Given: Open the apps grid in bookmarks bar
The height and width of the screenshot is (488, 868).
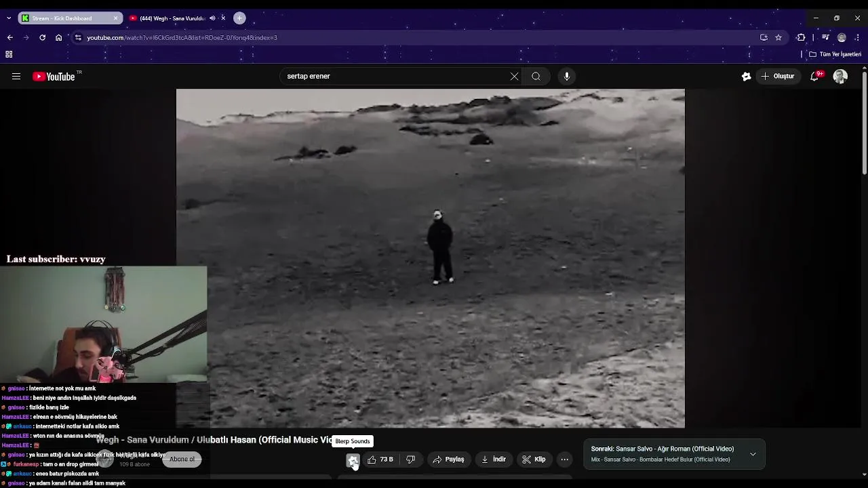Looking at the screenshot, I should [x=9, y=54].
